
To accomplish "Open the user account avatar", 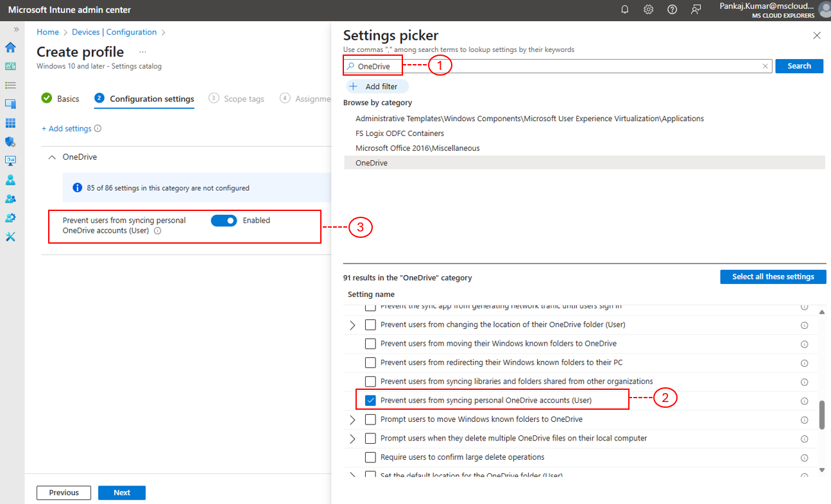I will point(825,10).
